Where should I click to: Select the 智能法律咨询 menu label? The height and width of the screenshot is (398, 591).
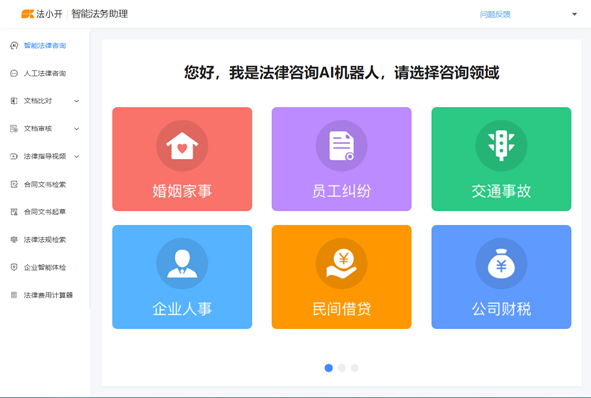pyautogui.click(x=45, y=46)
